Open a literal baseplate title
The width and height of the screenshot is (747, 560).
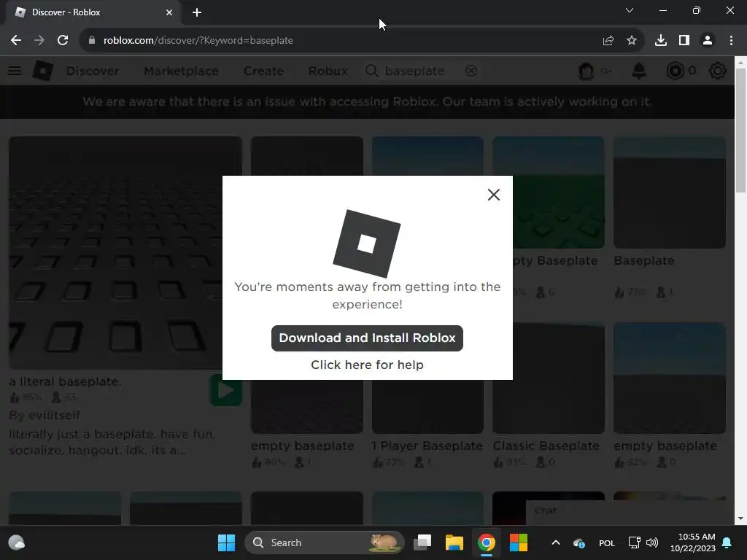(65, 381)
